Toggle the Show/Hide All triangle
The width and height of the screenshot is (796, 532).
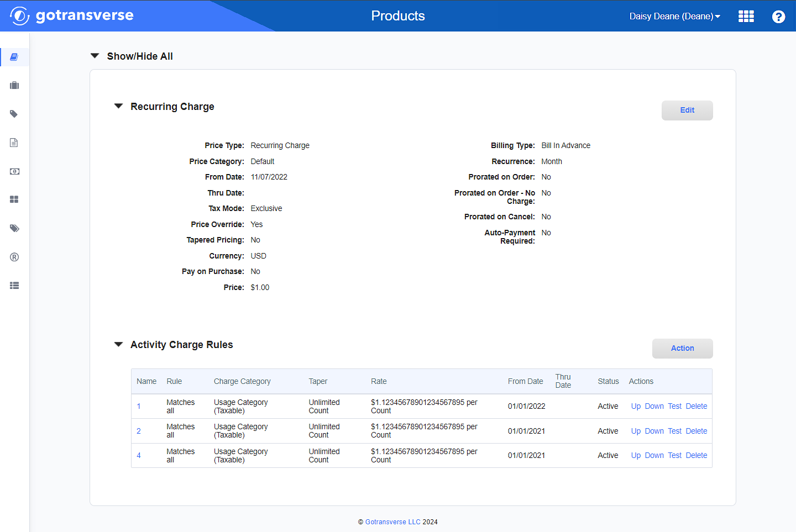click(x=95, y=56)
